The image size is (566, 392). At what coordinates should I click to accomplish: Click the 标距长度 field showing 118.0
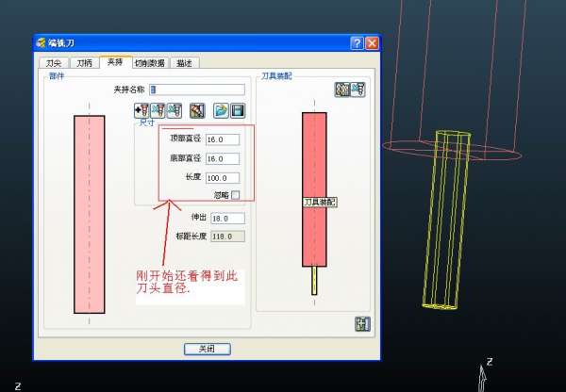click(227, 237)
